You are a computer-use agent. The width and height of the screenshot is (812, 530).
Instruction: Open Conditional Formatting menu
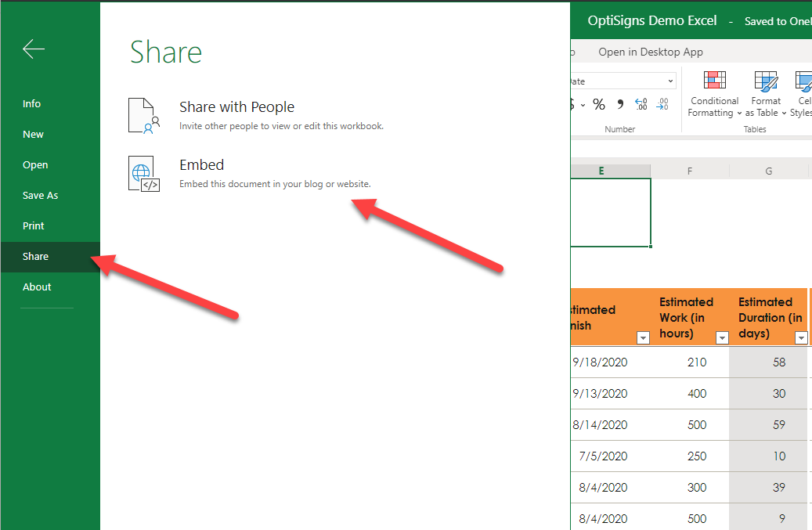click(713, 94)
